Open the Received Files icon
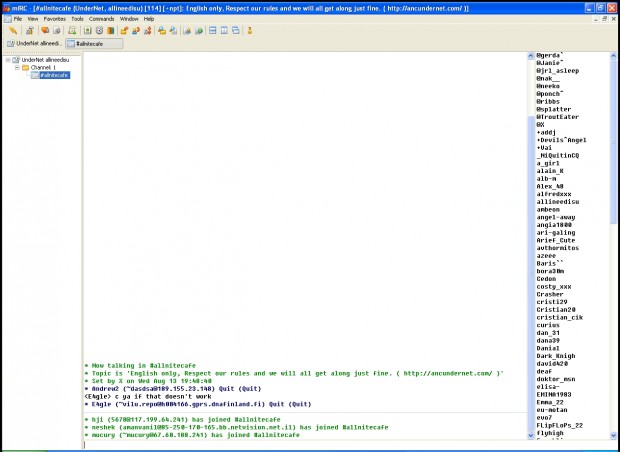This screenshot has height=452, width=620. (x=162, y=30)
